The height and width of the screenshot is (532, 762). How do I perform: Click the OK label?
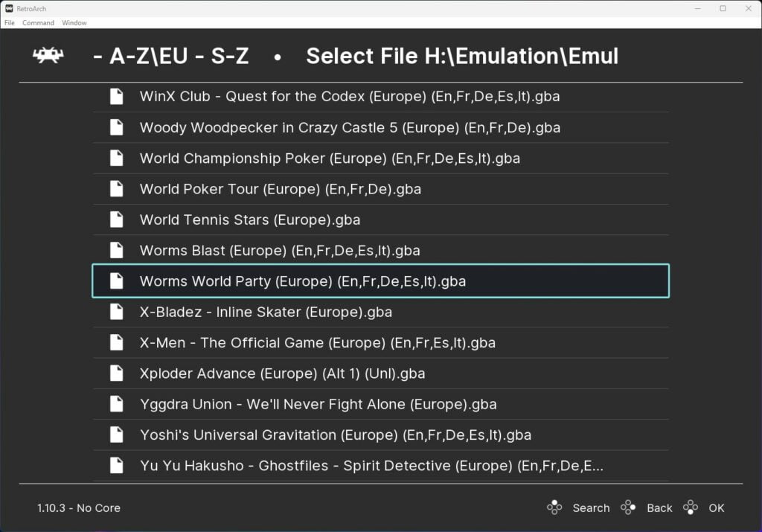[x=717, y=507]
